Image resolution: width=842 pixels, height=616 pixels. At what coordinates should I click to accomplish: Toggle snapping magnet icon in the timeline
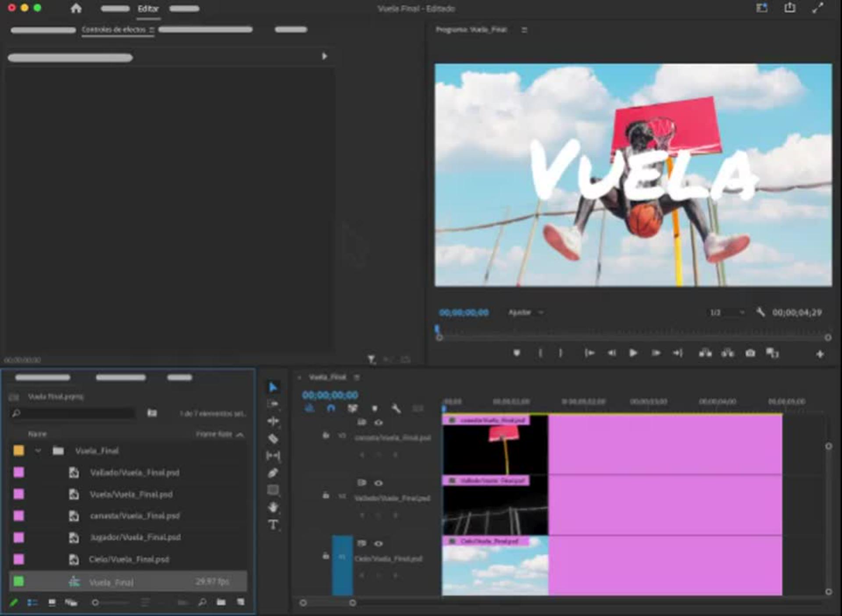(x=331, y=409)
